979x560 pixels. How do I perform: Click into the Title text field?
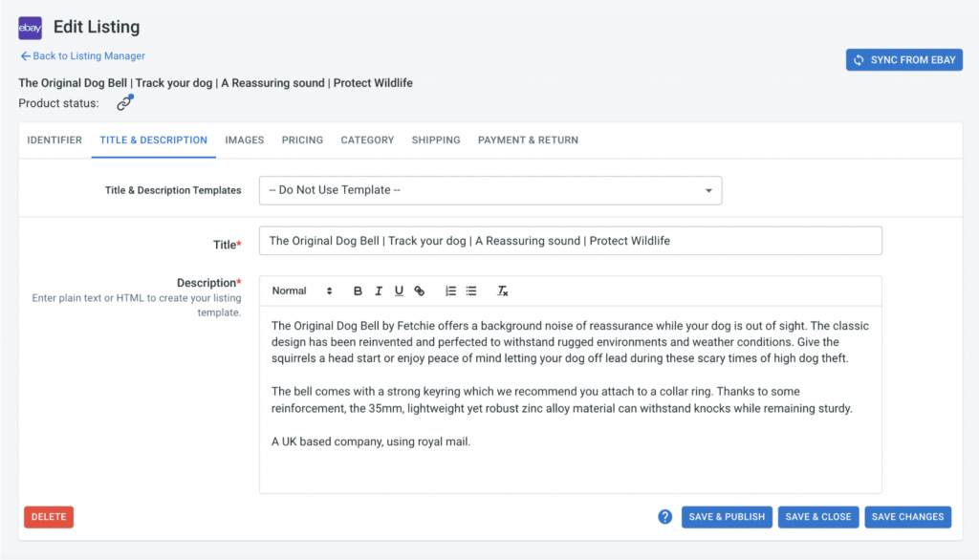click(571, 241)
